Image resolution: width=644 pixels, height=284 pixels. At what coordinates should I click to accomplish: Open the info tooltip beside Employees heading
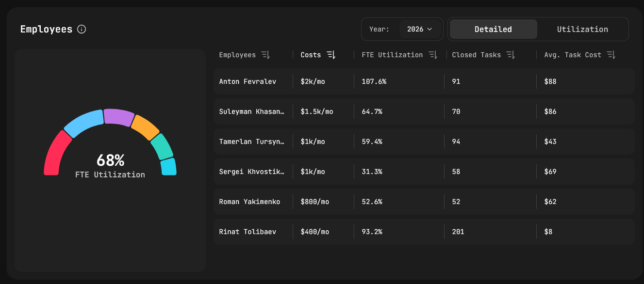[82, 29]
